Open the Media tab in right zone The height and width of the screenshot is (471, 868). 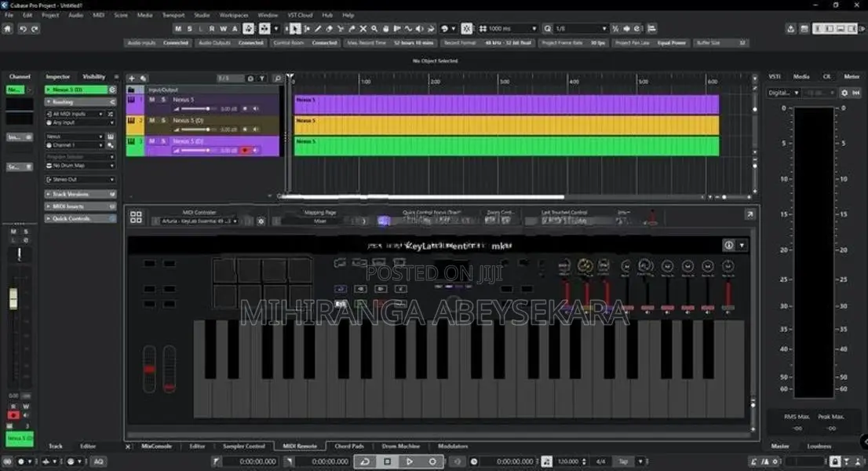click(801, 77)
